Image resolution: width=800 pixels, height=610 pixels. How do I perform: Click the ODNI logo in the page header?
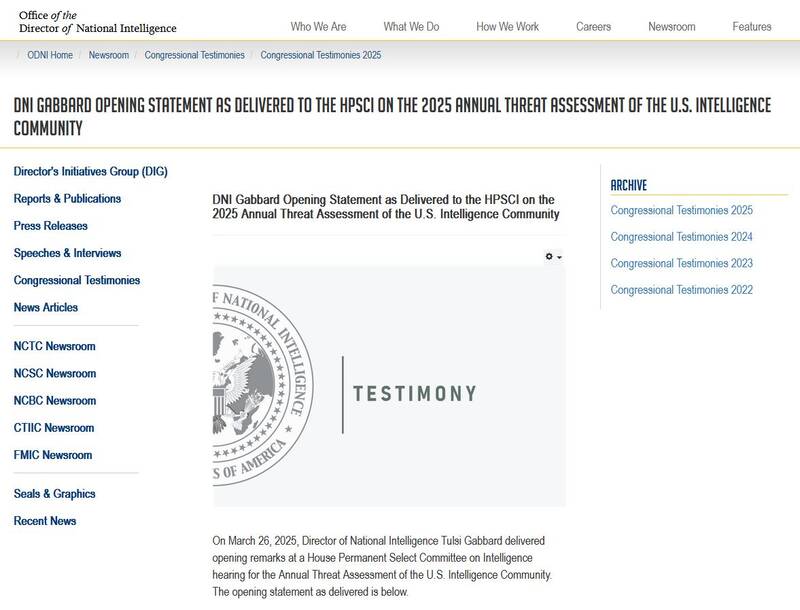(x=97, y=22)
